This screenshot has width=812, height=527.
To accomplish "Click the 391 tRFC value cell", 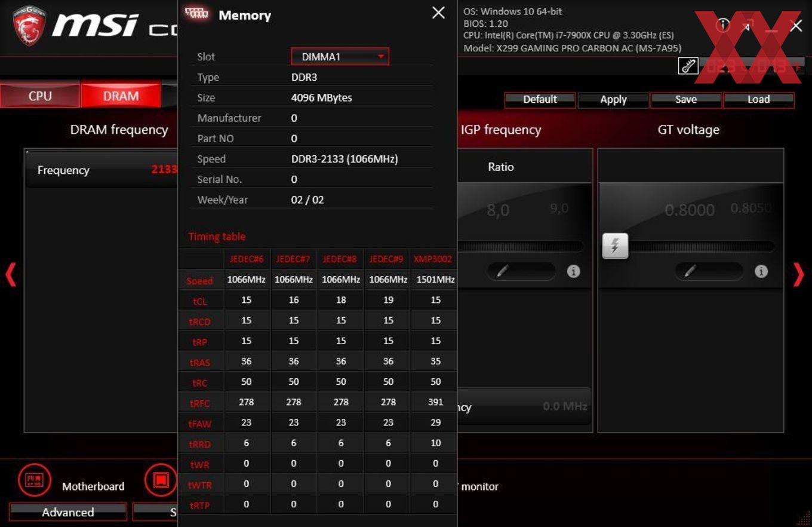I will (x=435, y=402).
